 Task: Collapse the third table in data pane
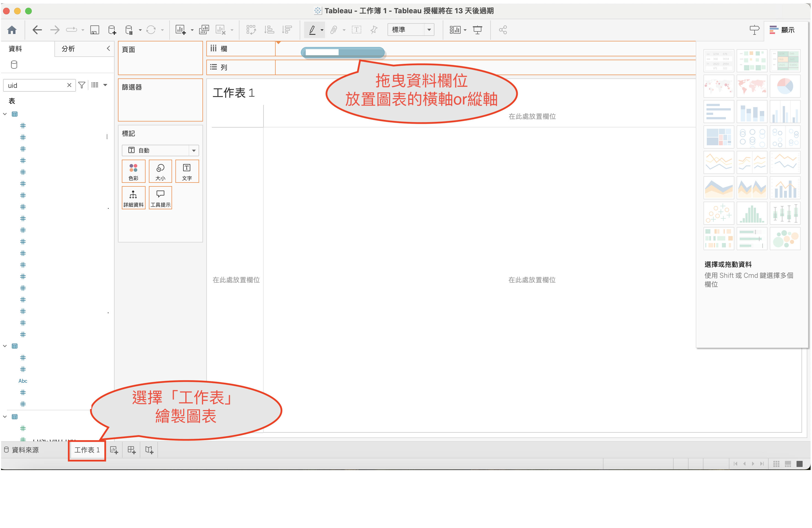(5, 416)
